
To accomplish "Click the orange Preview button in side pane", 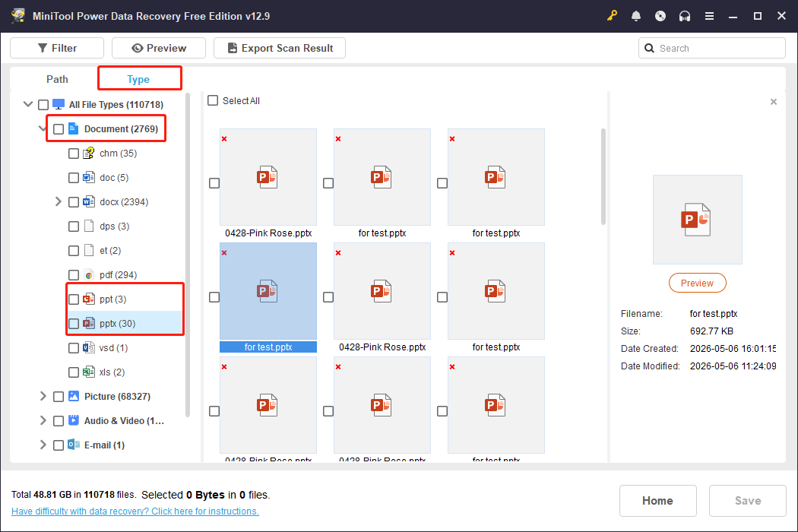I will pyautogui.click(x=697, y=283).
